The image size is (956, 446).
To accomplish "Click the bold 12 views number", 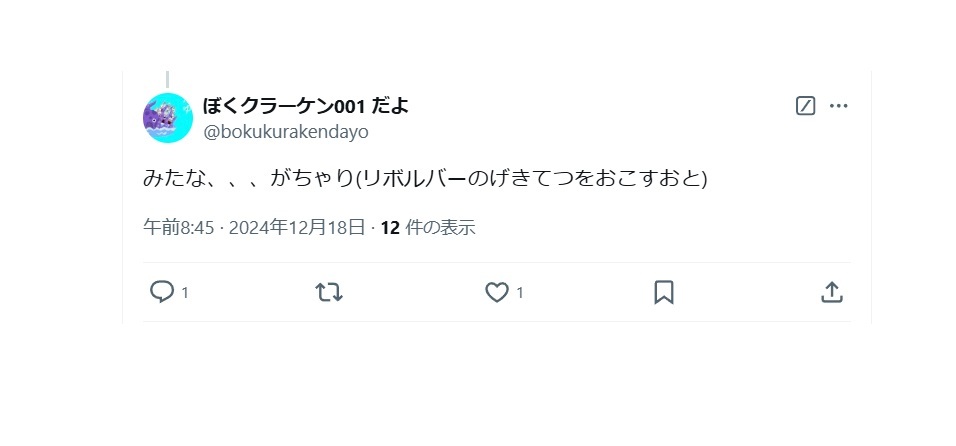I will (x=390, y=228).
